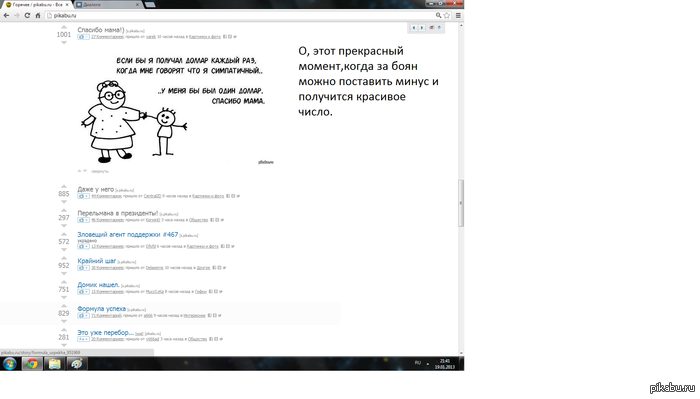
Task: Open comments of 'Формула успеха' post
Action: (x=106, y=316)
